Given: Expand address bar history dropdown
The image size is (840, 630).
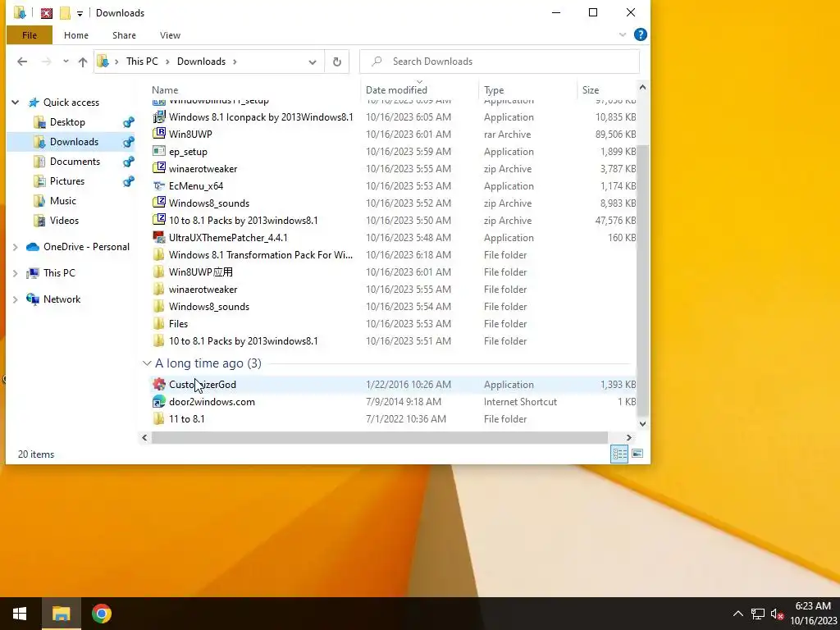Looking at the screenshot, I should coord(313,62).
